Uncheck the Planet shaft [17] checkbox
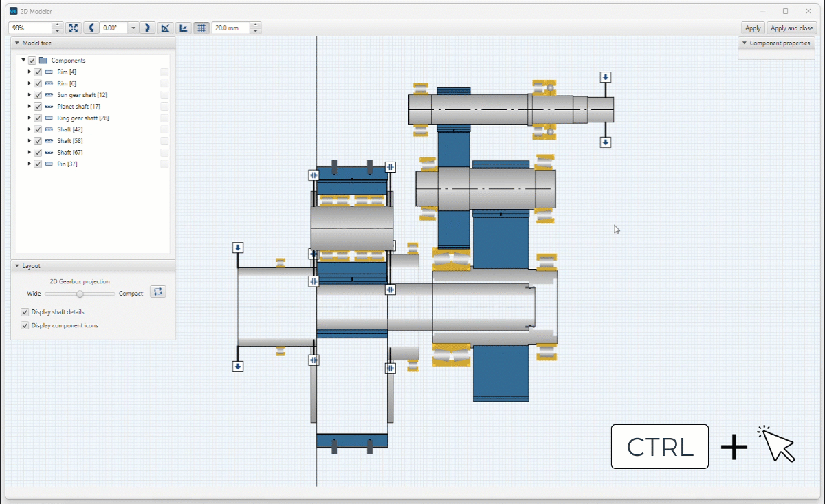This screenshot has height=504, width=825. (38, 107)
